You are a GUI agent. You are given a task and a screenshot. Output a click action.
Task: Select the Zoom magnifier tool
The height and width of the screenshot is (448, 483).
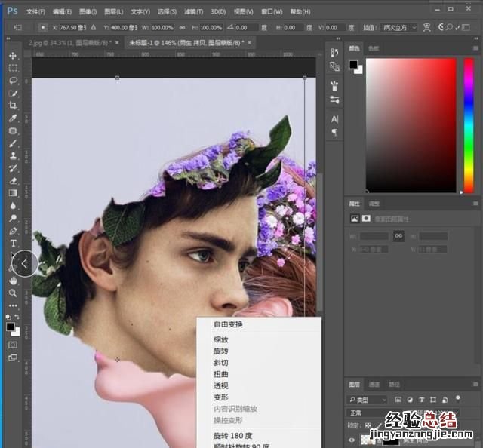point(13,293)
